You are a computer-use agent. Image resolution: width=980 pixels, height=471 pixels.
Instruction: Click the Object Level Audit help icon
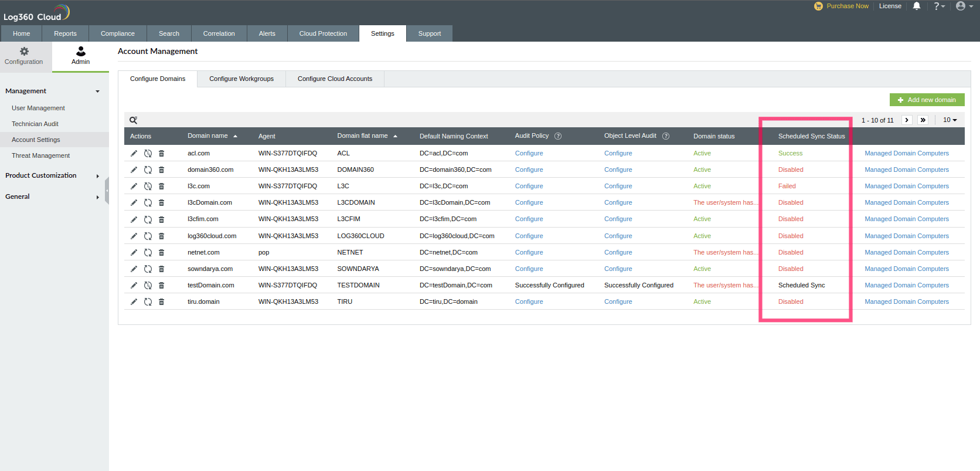(666, 136)
